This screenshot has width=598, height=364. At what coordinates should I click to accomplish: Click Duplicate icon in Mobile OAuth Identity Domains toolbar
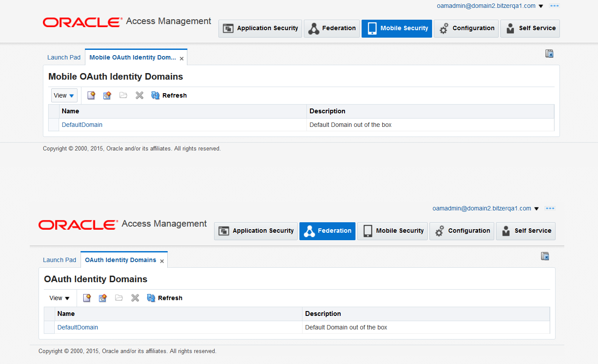tap(107, 95)
